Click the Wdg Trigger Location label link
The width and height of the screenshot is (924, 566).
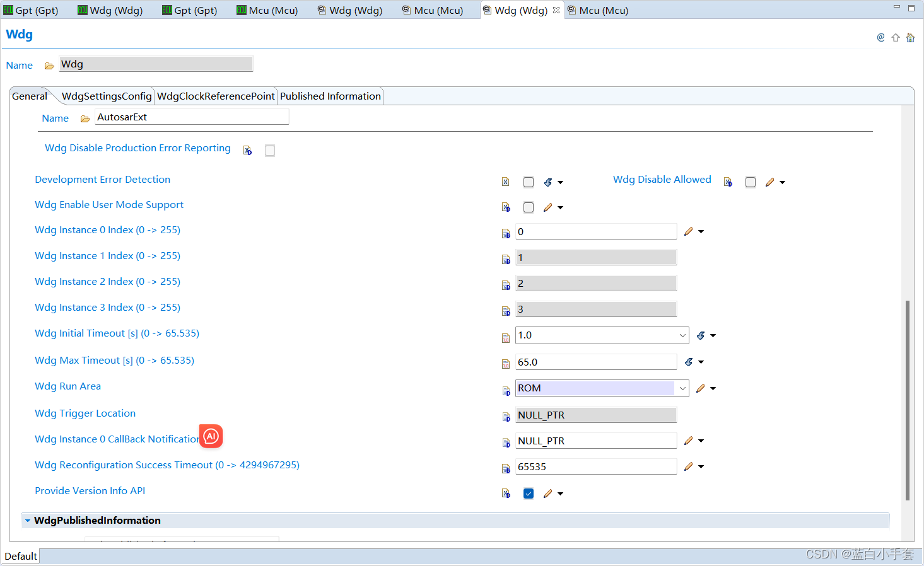pos(85,413)
